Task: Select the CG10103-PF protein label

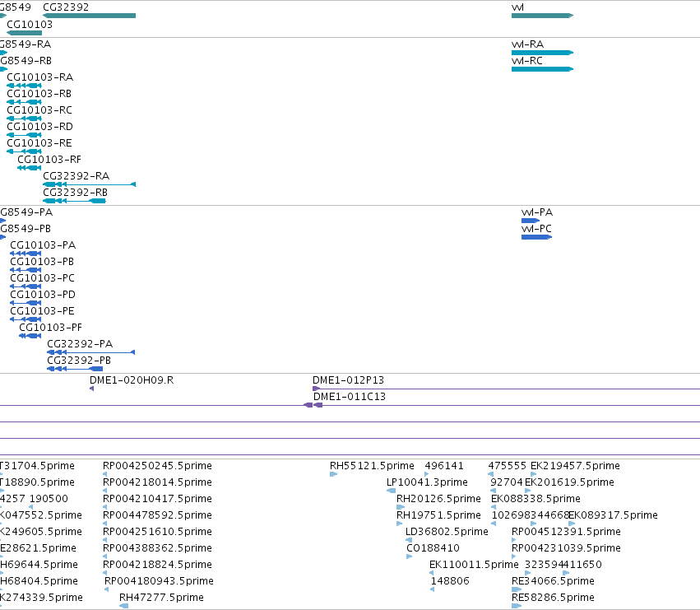Action: pyautogui.click(x=50, y=328)
